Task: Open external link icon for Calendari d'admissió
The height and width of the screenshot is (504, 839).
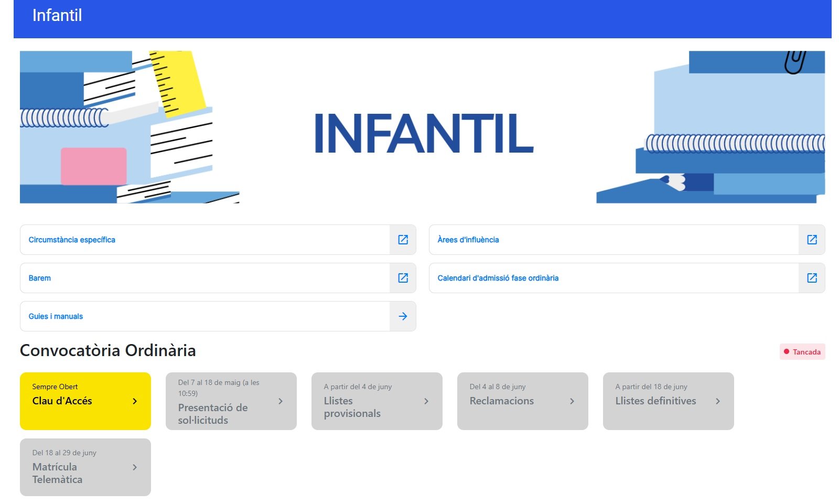Action: 812,278
